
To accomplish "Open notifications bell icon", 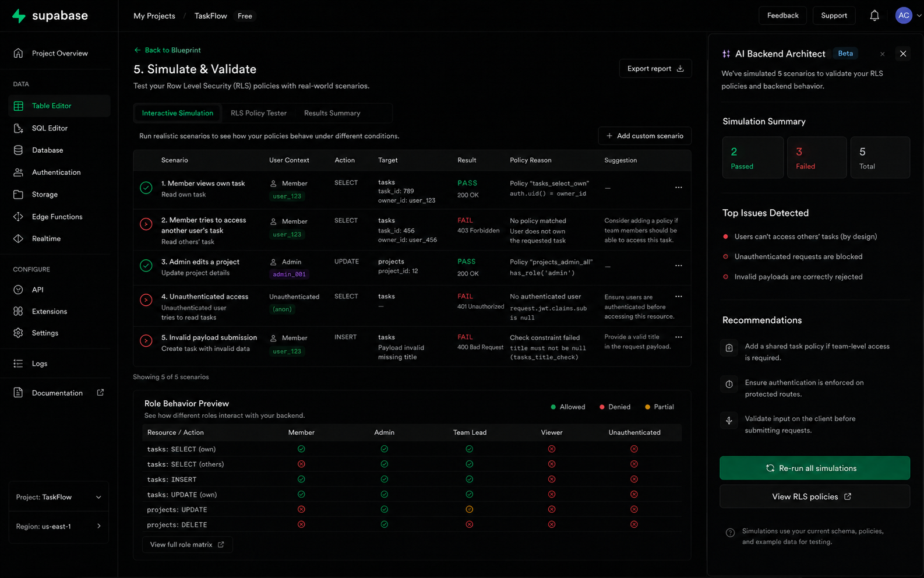I will pos(874,16).
